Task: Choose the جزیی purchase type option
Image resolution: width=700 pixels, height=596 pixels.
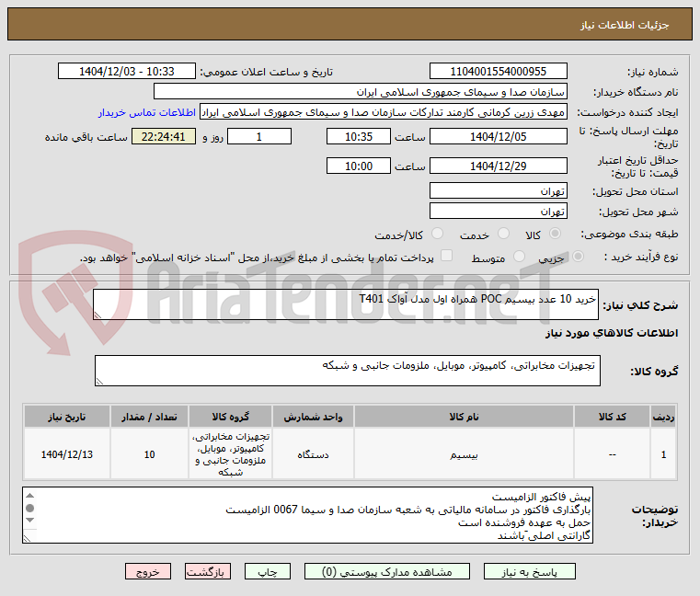Action: click(x=579, y=257)
